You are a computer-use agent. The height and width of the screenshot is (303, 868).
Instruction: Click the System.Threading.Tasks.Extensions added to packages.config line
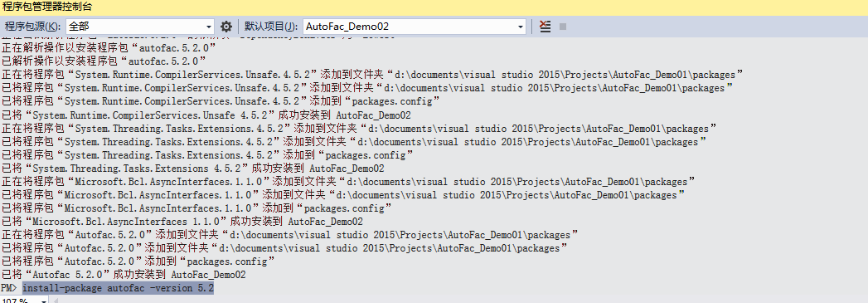pos(207,154)
